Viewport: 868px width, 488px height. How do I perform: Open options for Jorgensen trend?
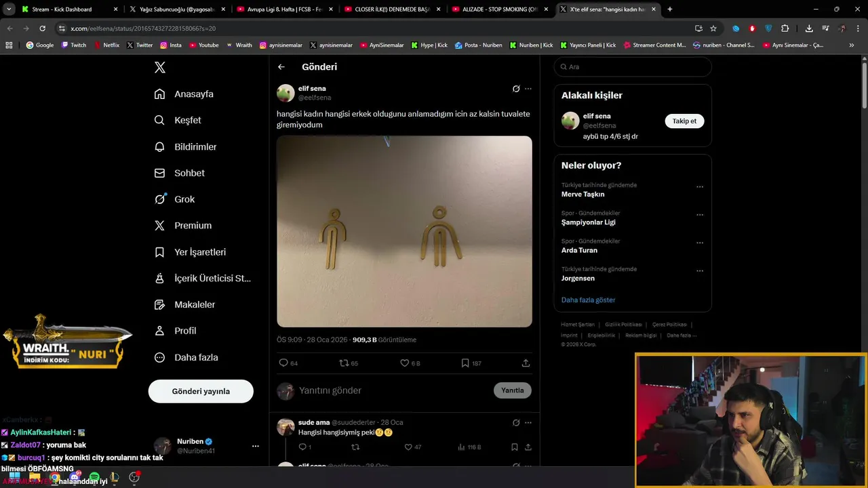click(700, 270)
